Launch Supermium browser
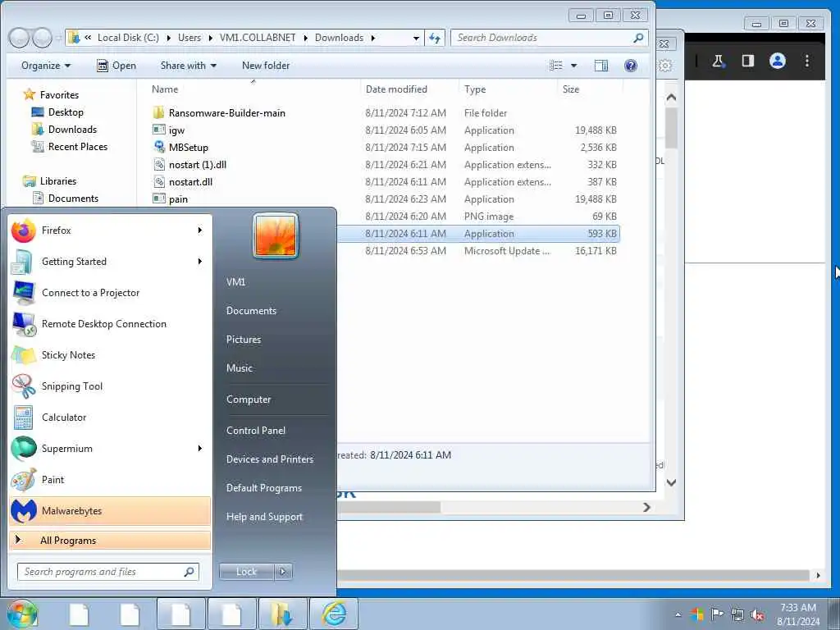The width and height of the screenshot is (840, 630). click(110, 449)
